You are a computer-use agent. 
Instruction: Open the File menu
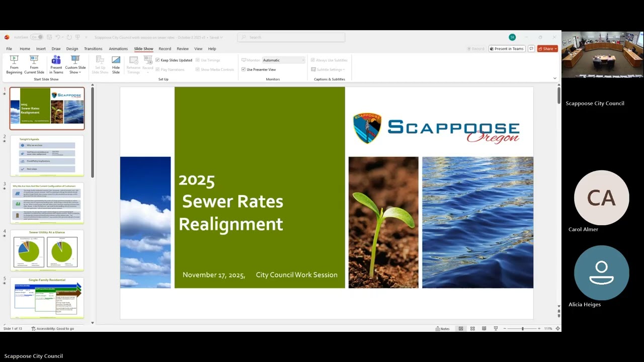9,49
